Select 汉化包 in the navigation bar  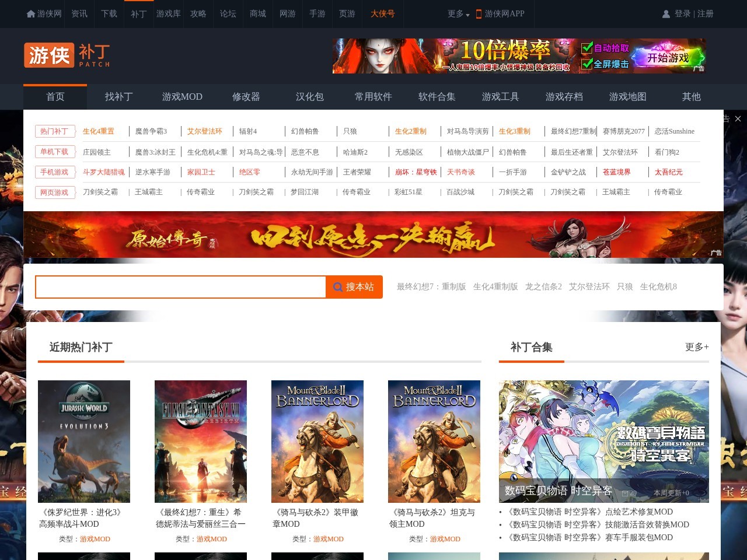(x=309, y=97)
